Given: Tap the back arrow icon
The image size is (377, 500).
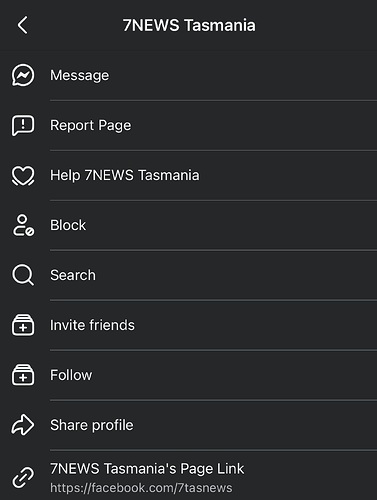Looking at the screenshot, I should 23,25.
